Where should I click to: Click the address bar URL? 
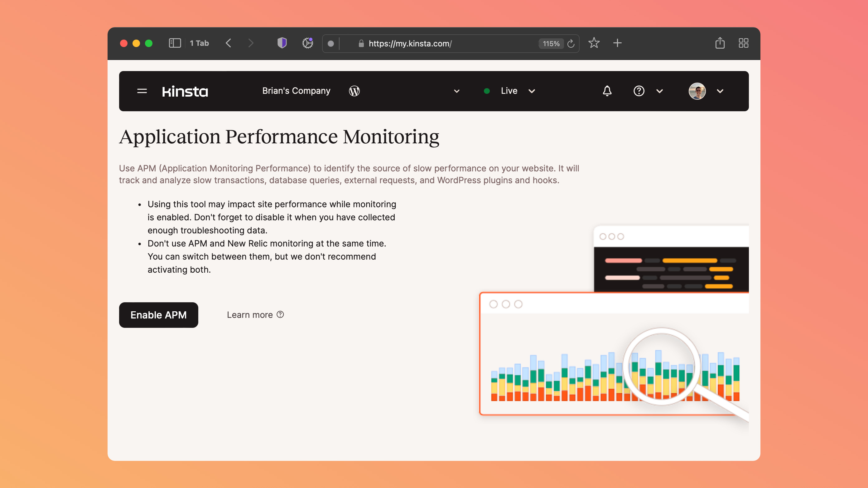[410, 43]
